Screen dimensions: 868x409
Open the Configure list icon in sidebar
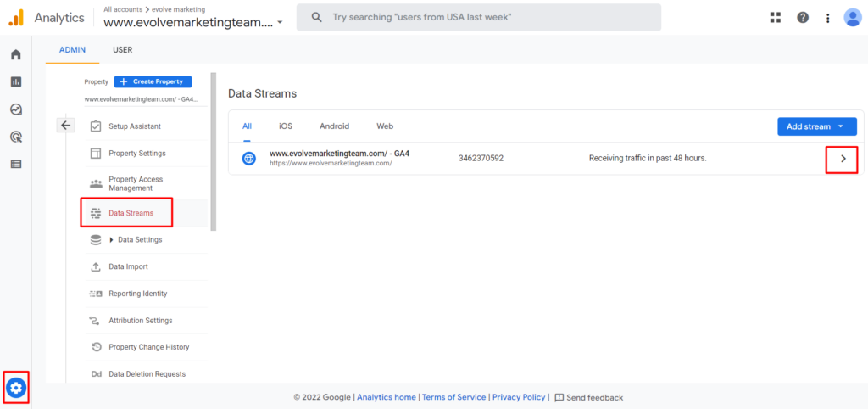(16, 164)
